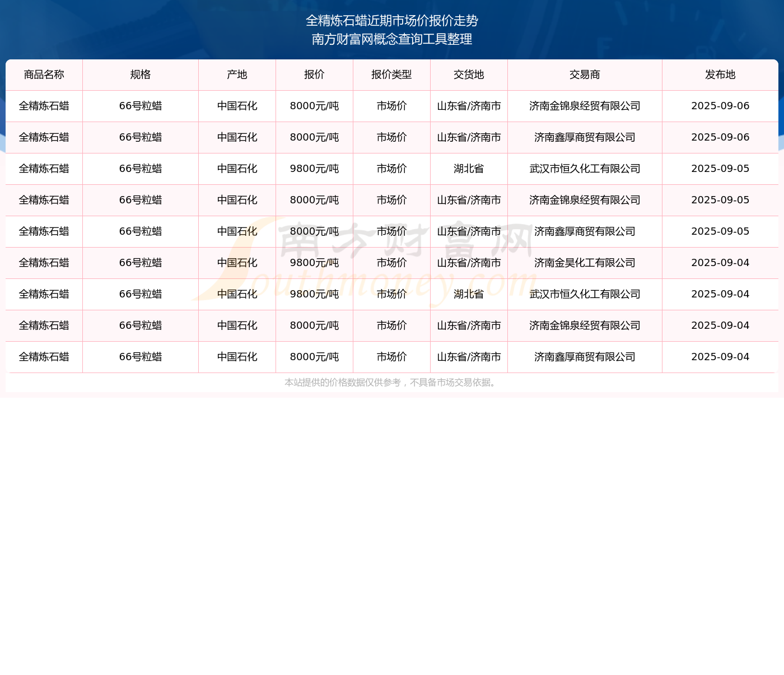Click 8000元/吨 in 济南鑫厚 2025-09-06 row
Screen dimensions: 784x675
tap(315, 137)
